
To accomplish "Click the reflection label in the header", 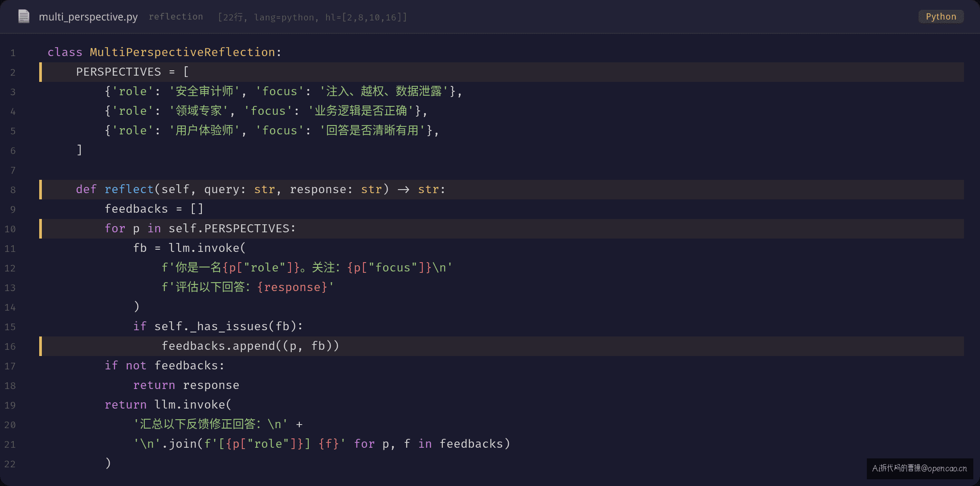I will tap(176, 16).
